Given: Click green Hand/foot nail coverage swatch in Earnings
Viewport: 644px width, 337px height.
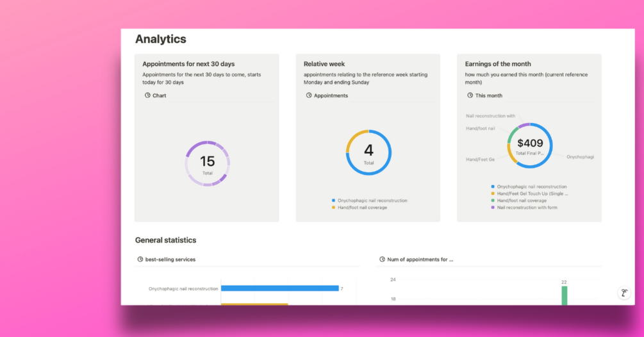Looking at the screenshot, I should [493, 201].
